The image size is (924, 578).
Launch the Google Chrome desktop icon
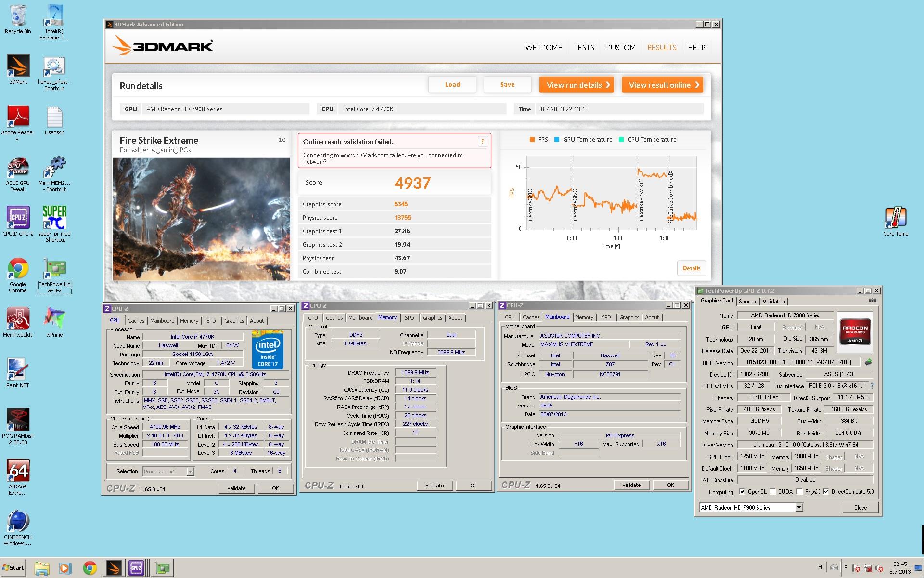pyautogui.click(x=18, y=275)
